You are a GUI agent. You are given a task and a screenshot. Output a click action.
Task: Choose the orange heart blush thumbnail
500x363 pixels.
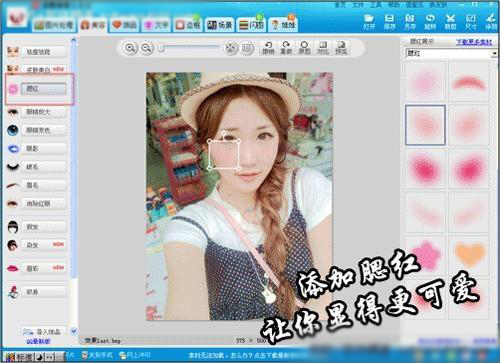[469, 255]
